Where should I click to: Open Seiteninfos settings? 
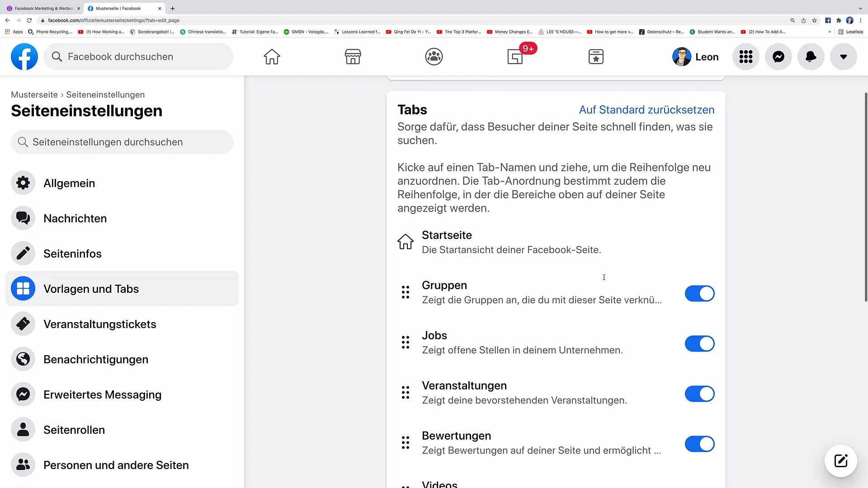122,253
